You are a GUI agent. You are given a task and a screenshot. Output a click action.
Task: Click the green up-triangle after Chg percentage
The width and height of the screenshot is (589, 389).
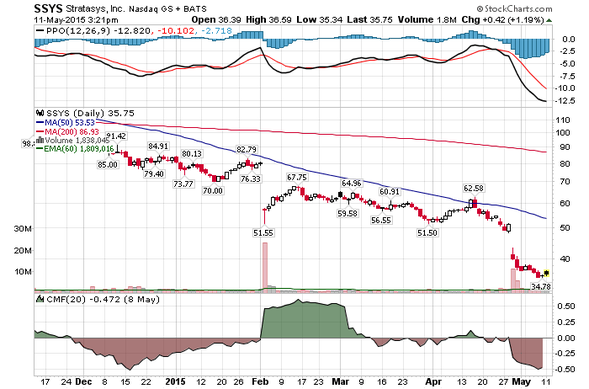[x=549, y=20]
